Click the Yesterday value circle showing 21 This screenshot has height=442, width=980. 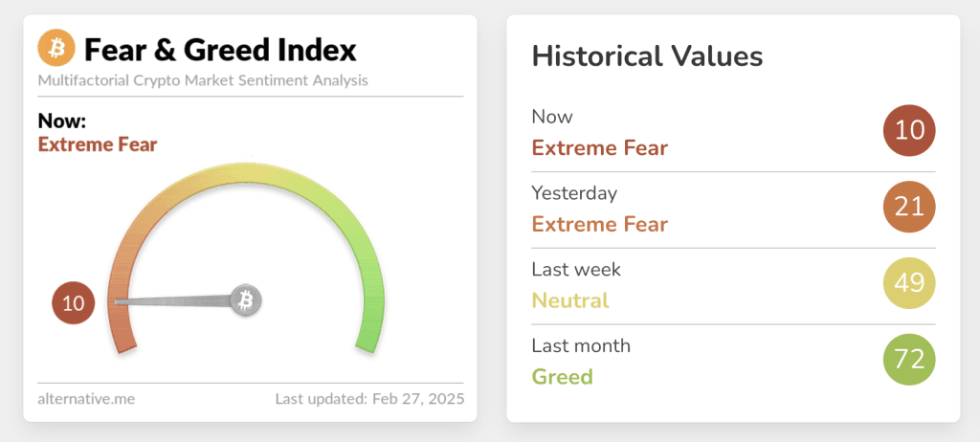tap(909, 207)
